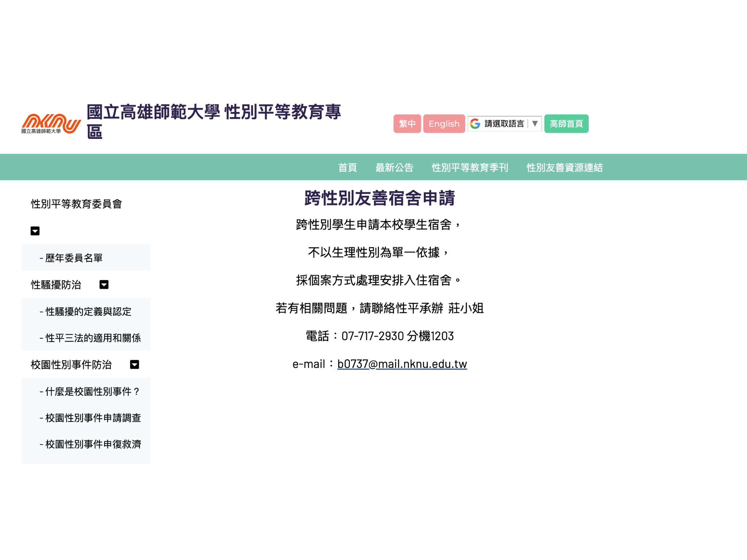Open the 性別友善資源連結 menu item

tap(565, 167)
